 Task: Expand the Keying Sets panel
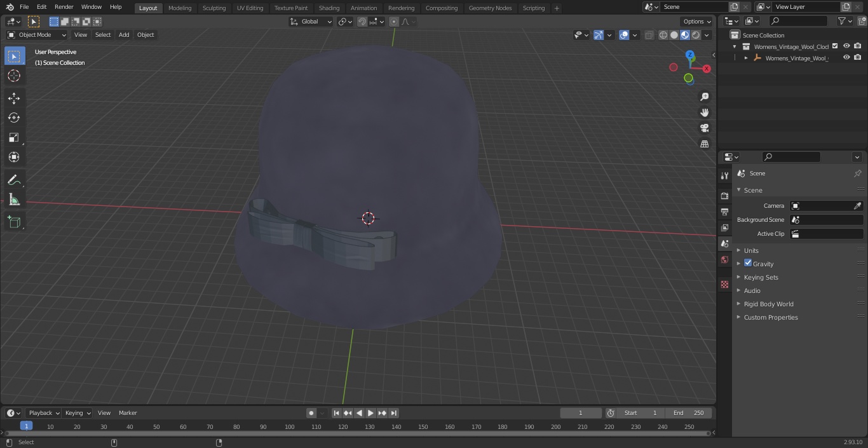coord(761,277)
